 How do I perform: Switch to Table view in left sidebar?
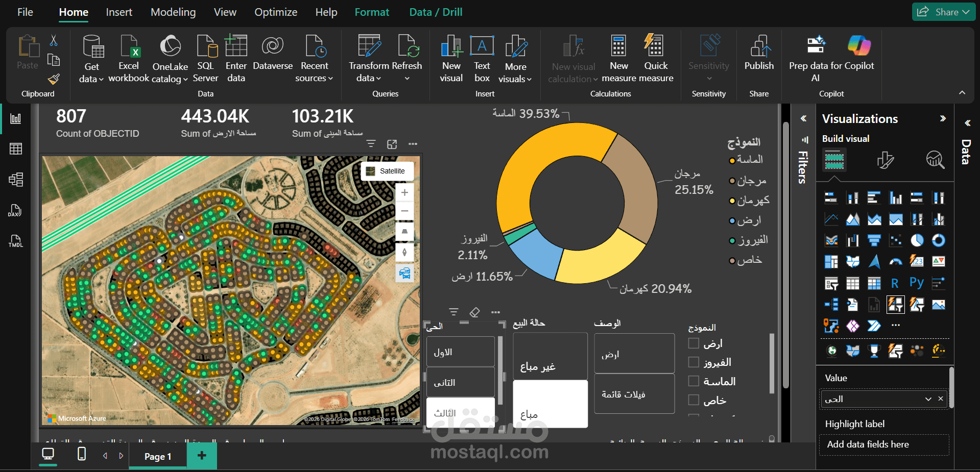tap(16, 148)
